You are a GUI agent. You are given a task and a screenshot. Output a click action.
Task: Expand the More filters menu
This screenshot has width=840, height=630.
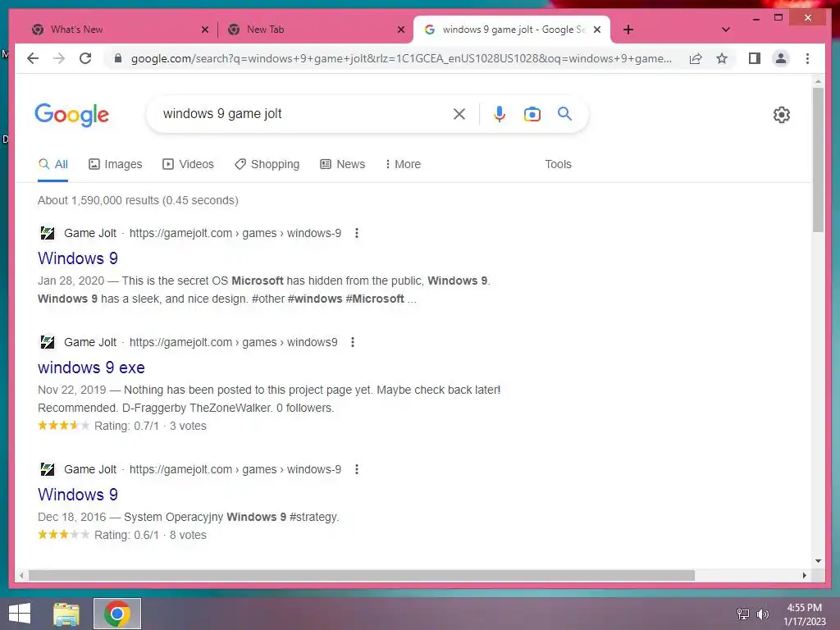click(x=403, y=164)
